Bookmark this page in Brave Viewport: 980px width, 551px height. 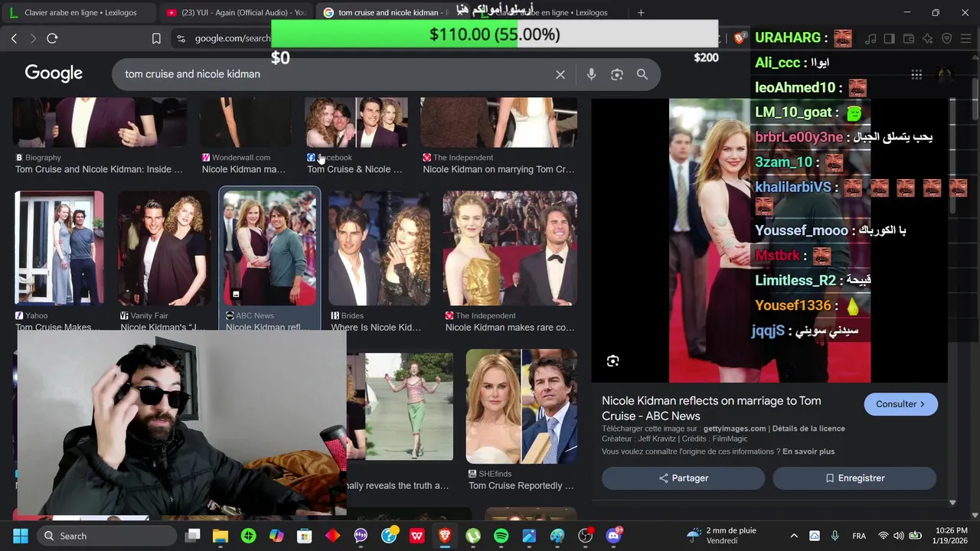click(156, 38)
